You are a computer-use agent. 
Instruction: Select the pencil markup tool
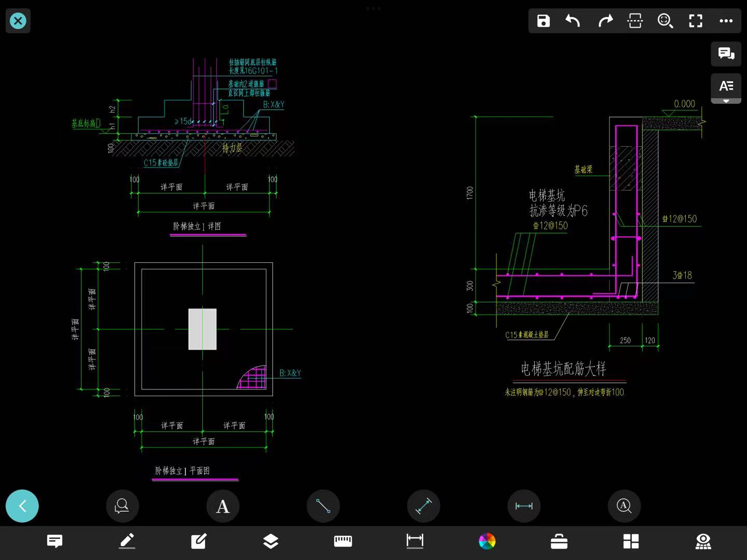point(127,541)
